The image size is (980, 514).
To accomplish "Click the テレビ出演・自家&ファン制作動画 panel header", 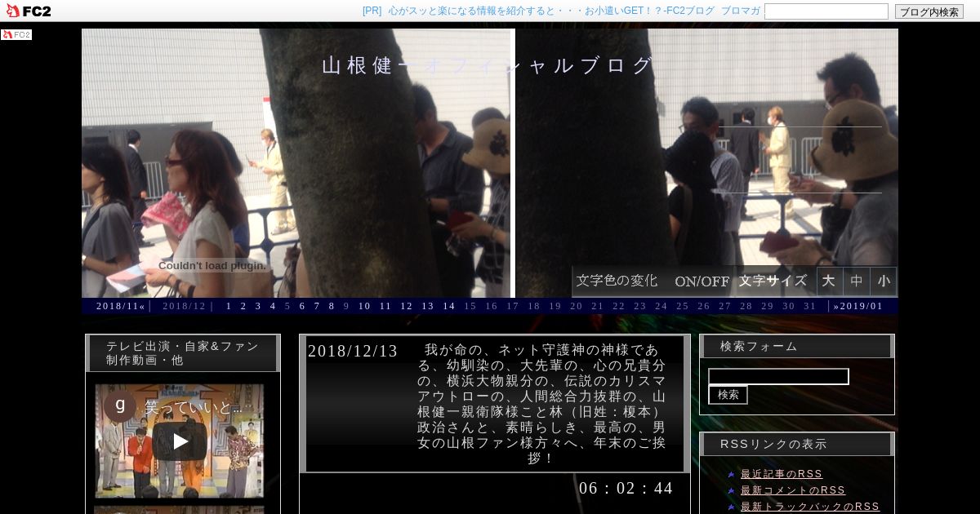I will pyautogui.click(x=183, y=353).
